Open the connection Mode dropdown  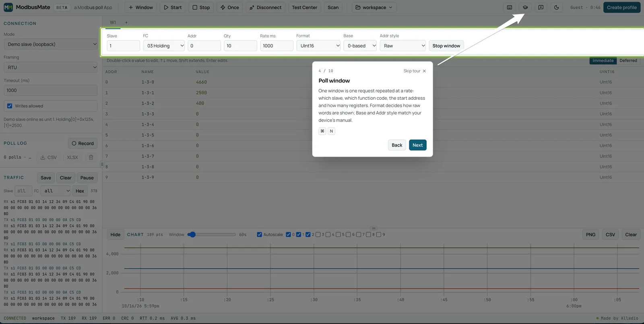click(x=51, y=44)
